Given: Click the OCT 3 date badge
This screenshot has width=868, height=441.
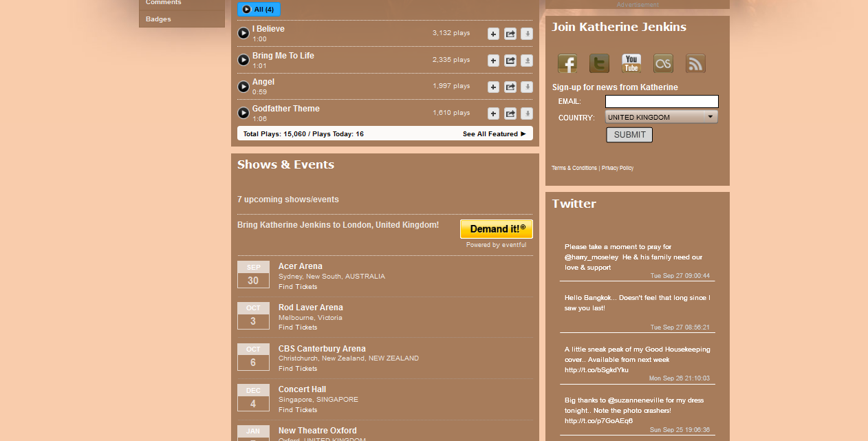Looking at the screenshot, I should 253,316.
